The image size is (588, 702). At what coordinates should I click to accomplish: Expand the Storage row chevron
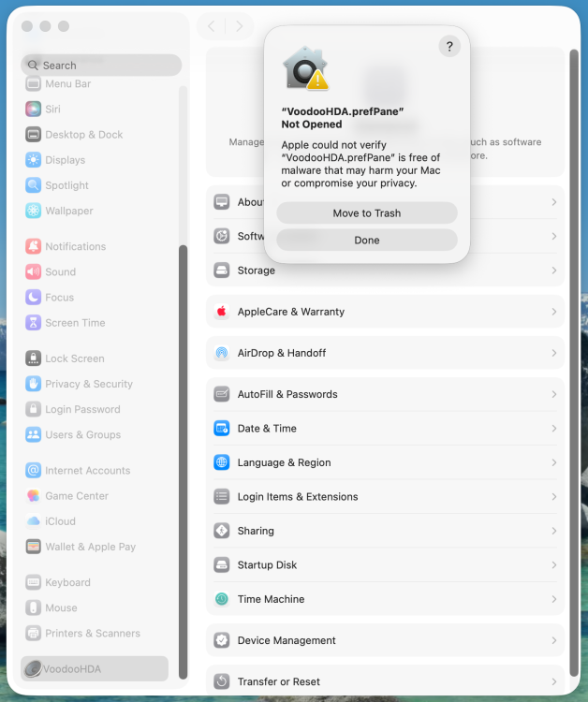click(554, 271)
